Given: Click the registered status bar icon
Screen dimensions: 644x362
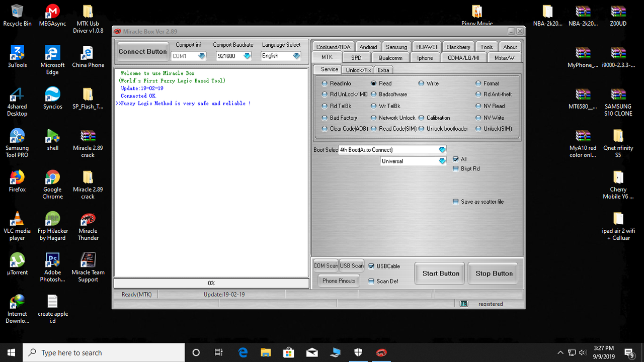Looking at the screenshot, I should (464, 304).
